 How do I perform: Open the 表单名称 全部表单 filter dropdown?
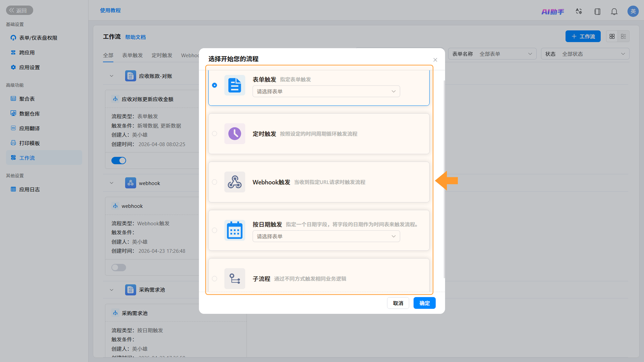(x=492, y=54)
